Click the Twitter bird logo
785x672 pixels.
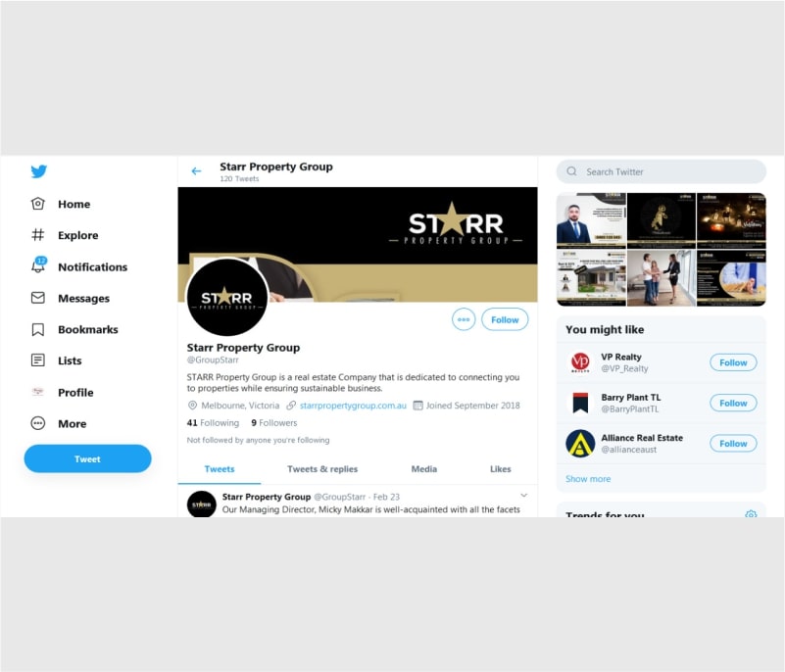(38, 171)
